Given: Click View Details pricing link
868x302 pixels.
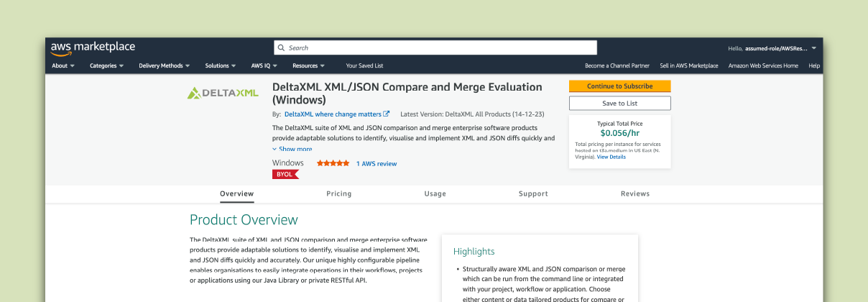Looking at the screenshot, I should (611, 157).
